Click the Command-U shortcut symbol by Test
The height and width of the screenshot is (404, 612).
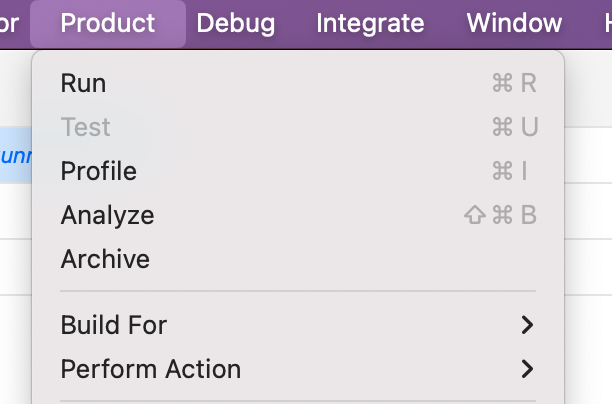(515, 127)
